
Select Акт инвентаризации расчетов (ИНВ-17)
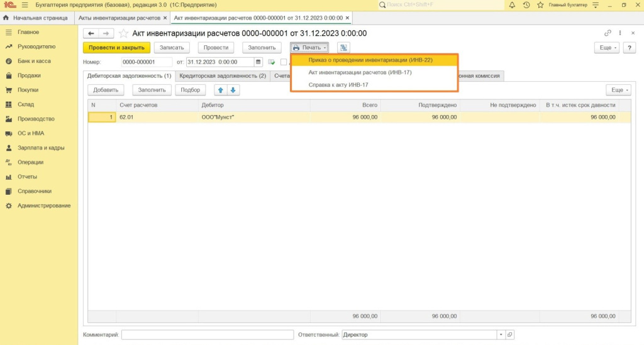pyautogui.click(x=374, y=72)
